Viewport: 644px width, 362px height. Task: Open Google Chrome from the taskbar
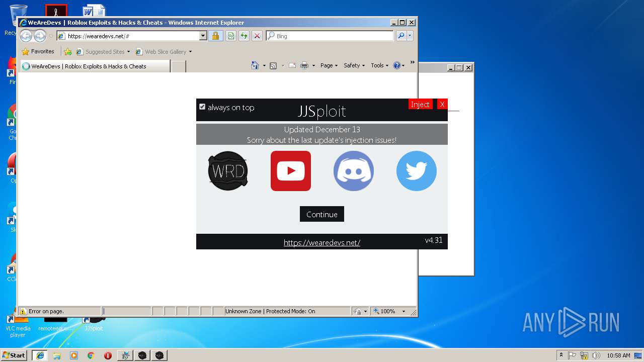pos(91,355)
